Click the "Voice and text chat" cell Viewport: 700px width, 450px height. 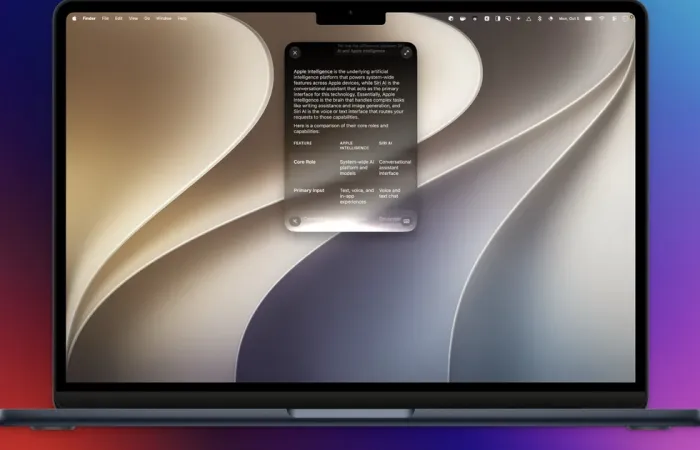tap(389, 193)
